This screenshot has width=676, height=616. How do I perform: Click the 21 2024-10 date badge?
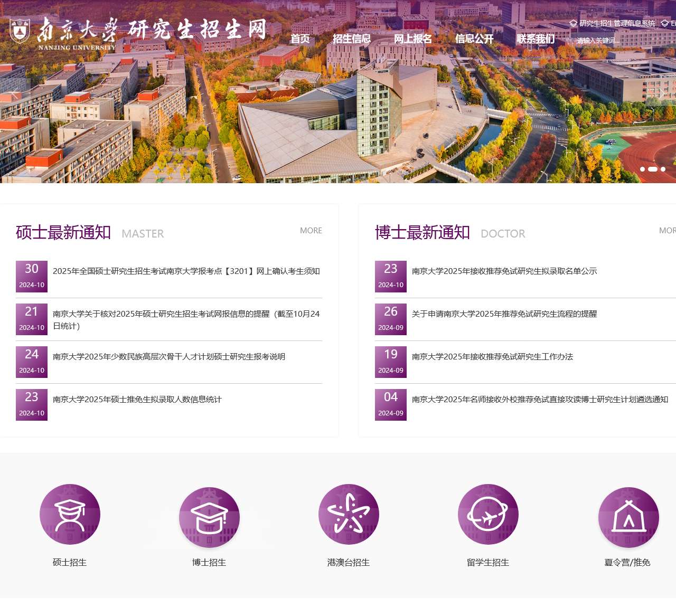coord(32,319)
